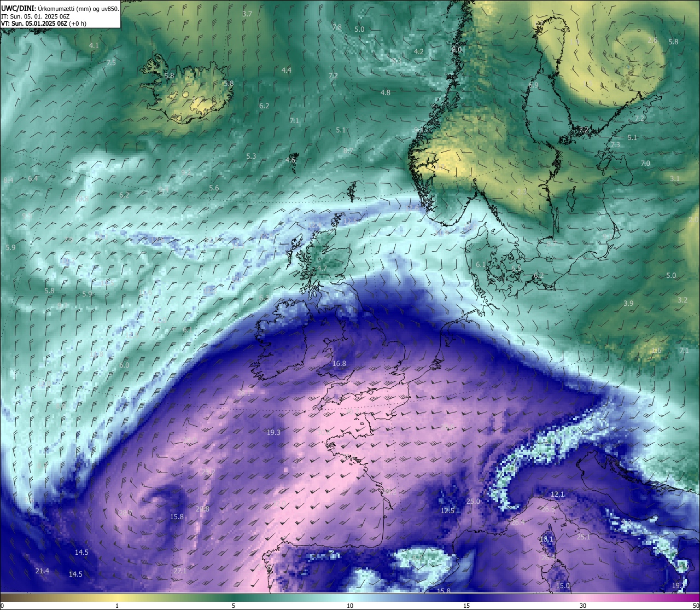The image size is (700, 610).
Task: Click the colorbar tick label 50
Action: coord(696,606)
